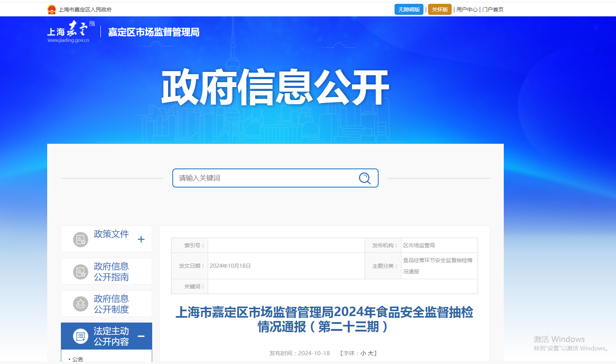Collapse 法定主动公开内容 with the minus sign

pos(141,336)
